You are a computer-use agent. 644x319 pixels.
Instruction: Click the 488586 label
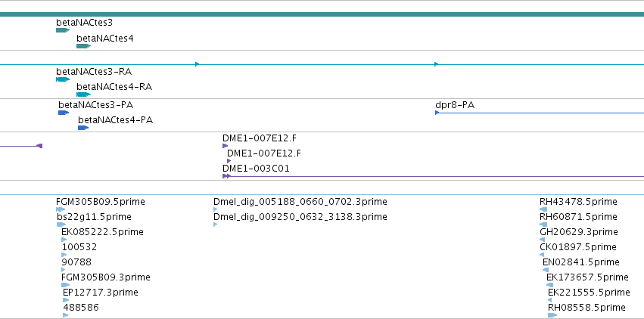coord(81,308)
